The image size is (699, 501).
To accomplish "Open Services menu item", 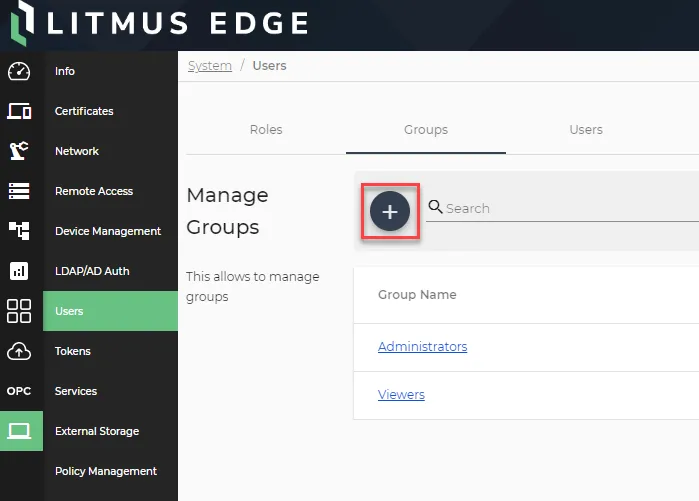I will click(x=110, y=391).
